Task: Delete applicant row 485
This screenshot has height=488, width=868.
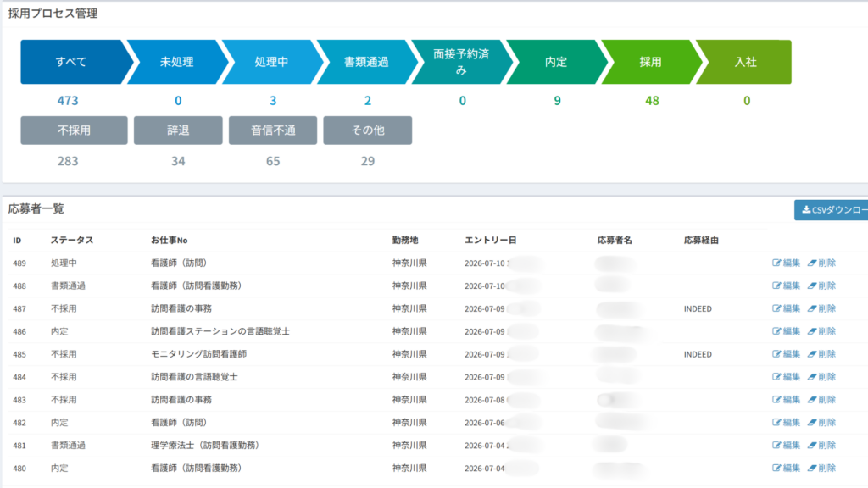Action: pyautogui.click(x=821, y=353)
